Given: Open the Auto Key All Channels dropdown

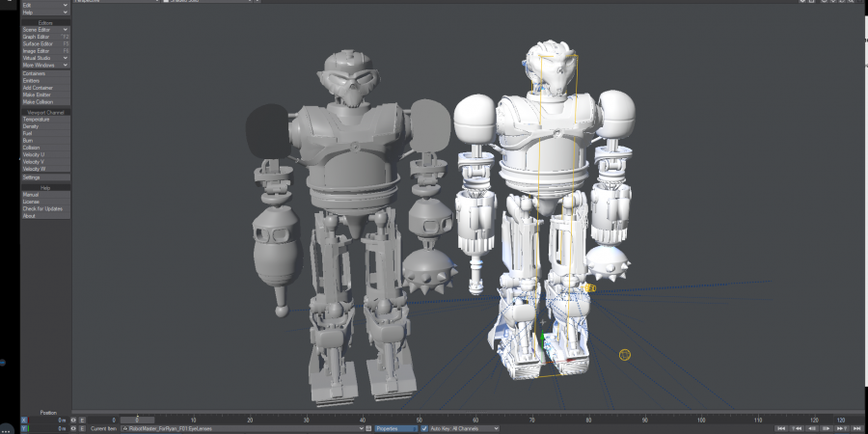Looking at the screenshot, I should [464, 428].
